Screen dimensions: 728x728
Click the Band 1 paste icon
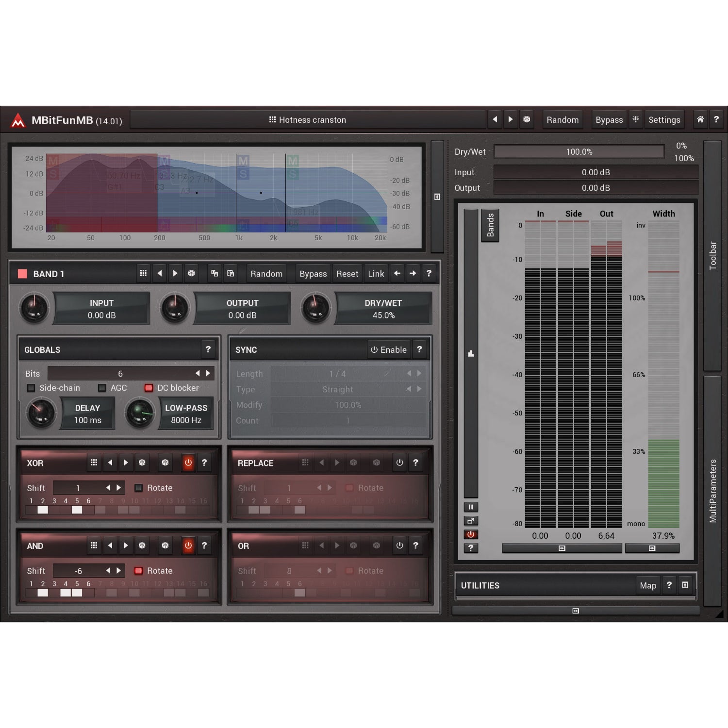(x=231, y=274)
